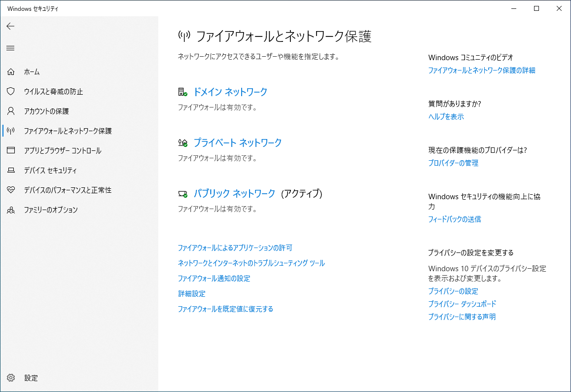Open 設定 at the sidebar bottom

(31, 378)
